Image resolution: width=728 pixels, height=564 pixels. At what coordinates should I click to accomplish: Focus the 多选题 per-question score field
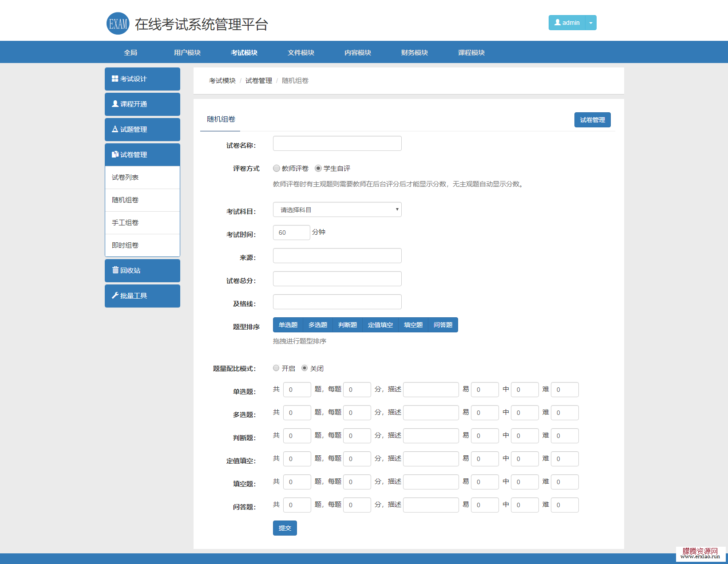[357, 413]
